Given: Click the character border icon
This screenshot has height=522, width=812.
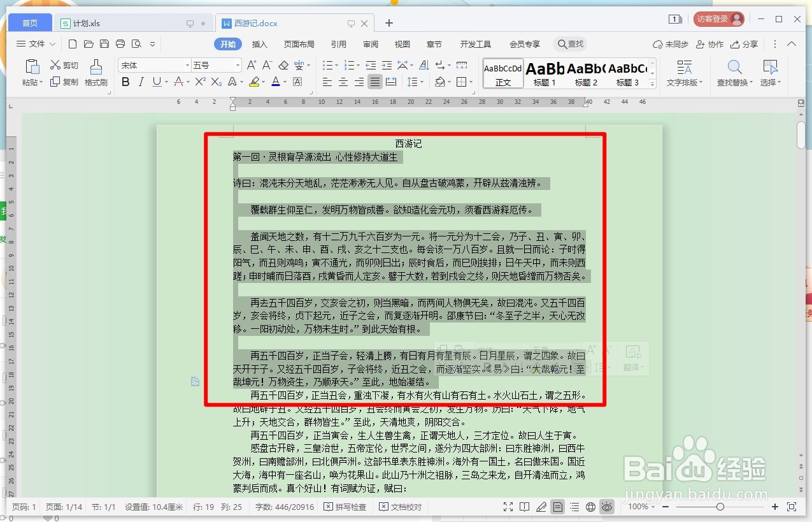Looking at the screenshot, I should [297, 82].
